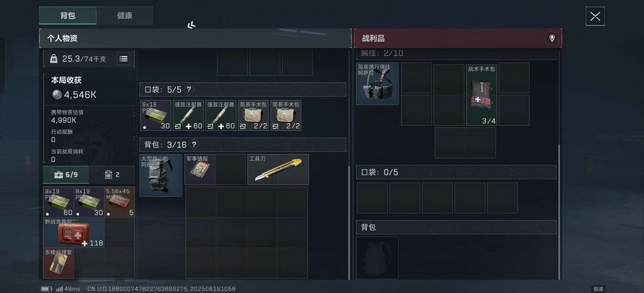Open the 背包 3/16 help question mark

[x=194, y=144]
